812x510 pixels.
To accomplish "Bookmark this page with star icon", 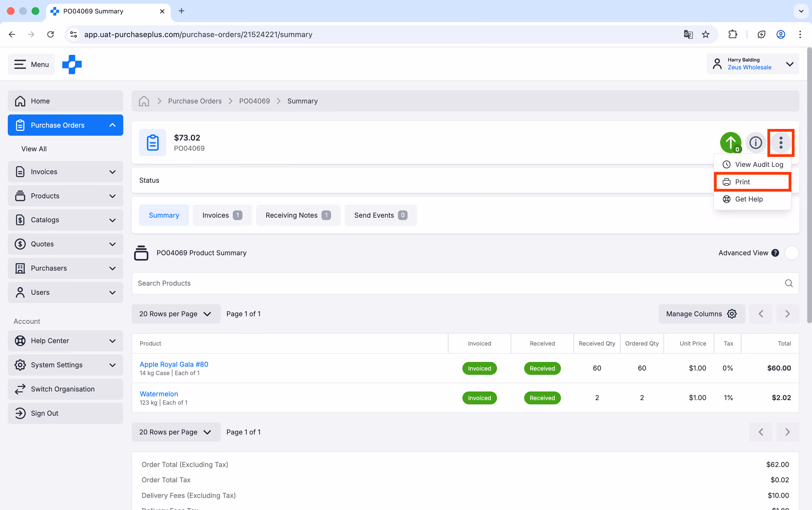I will (x=706, y=34).
